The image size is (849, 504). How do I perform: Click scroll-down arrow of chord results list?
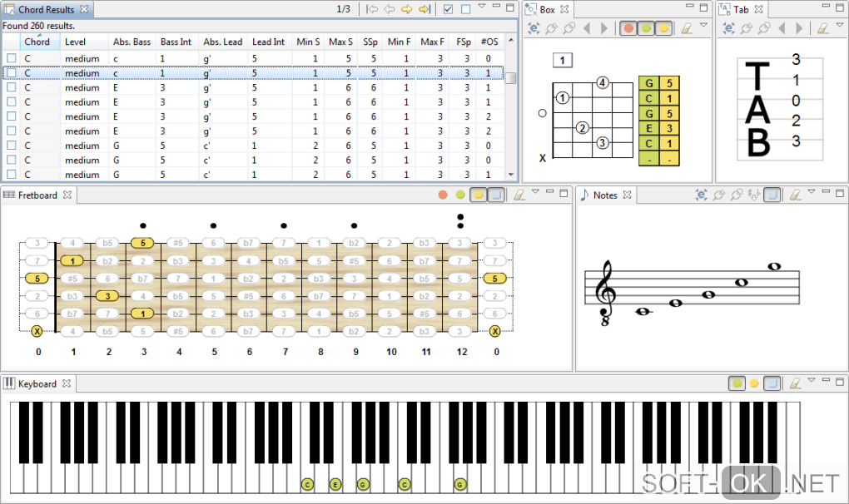(510, 175)
